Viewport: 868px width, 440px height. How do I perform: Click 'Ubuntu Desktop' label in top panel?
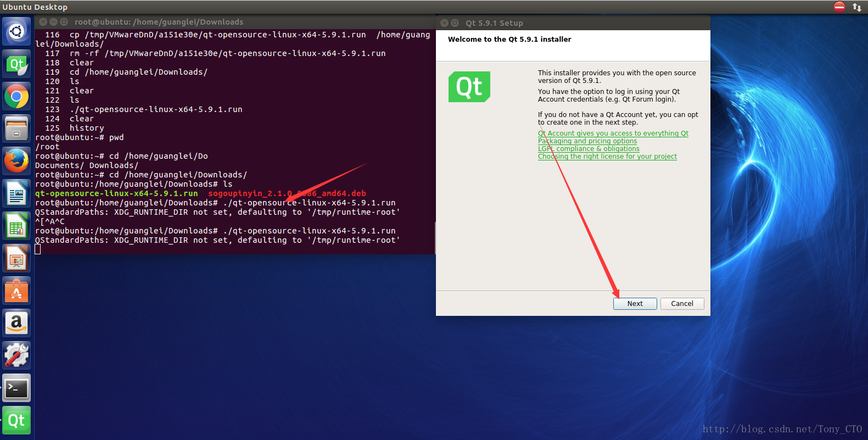pyautogui.click(x=35, y=7)
